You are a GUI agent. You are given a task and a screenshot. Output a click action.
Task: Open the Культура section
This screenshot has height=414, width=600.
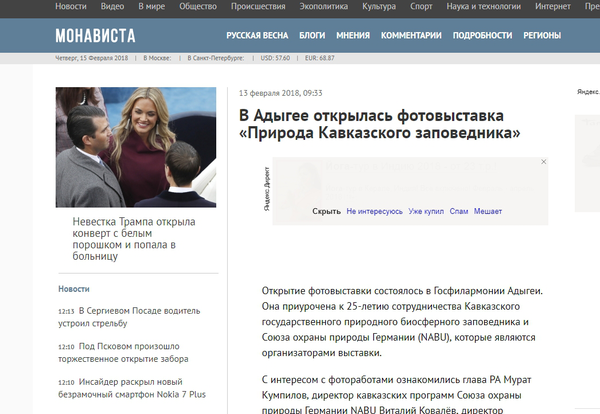click(379, 7)
